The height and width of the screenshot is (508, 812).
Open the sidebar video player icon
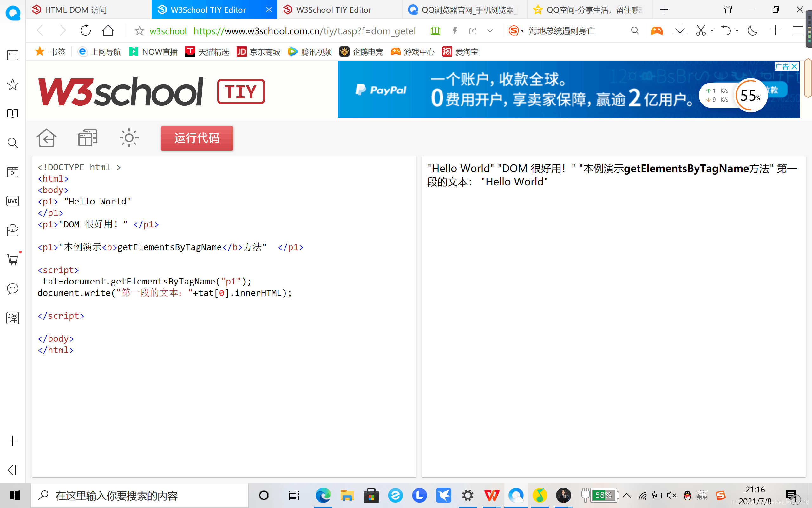pyautogui.click(x=13, y=172)
